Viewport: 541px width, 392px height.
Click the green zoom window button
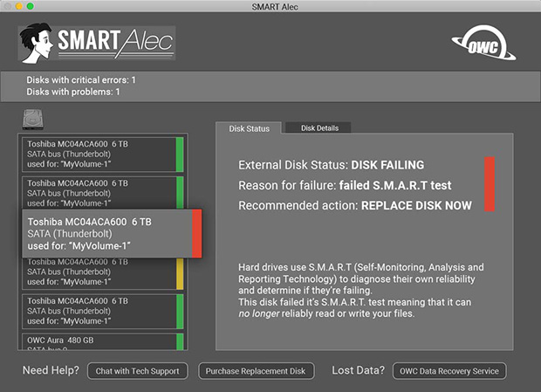pos(31,6)
